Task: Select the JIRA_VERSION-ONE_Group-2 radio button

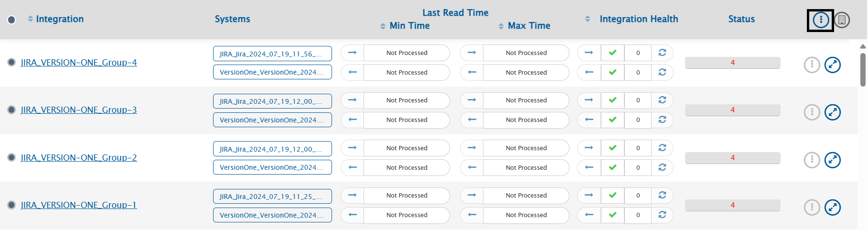Action: pos(11,157)
